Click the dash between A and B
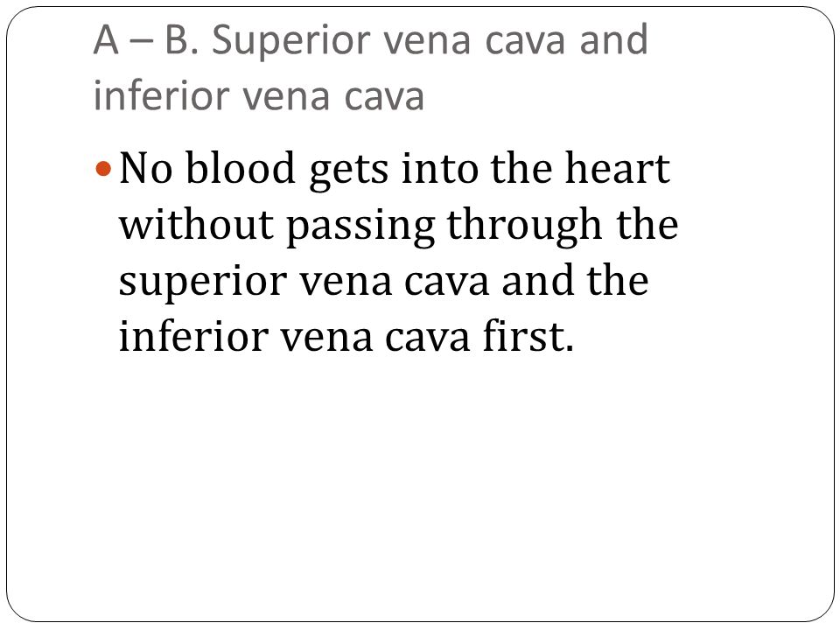 [x=142, y=43]
